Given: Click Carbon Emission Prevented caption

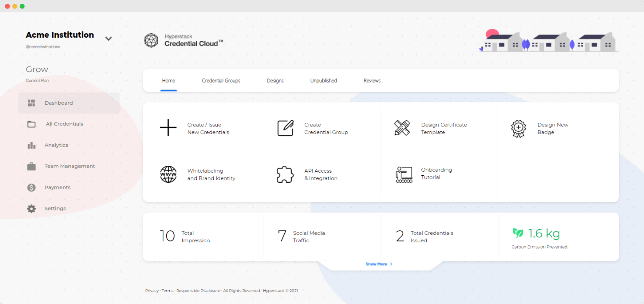Looking at the screenshot, I should (539, 247).
